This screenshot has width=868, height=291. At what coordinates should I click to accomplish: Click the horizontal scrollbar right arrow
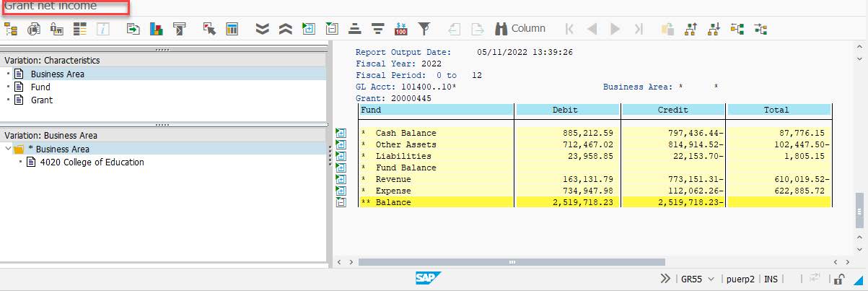tap(846, 262)
